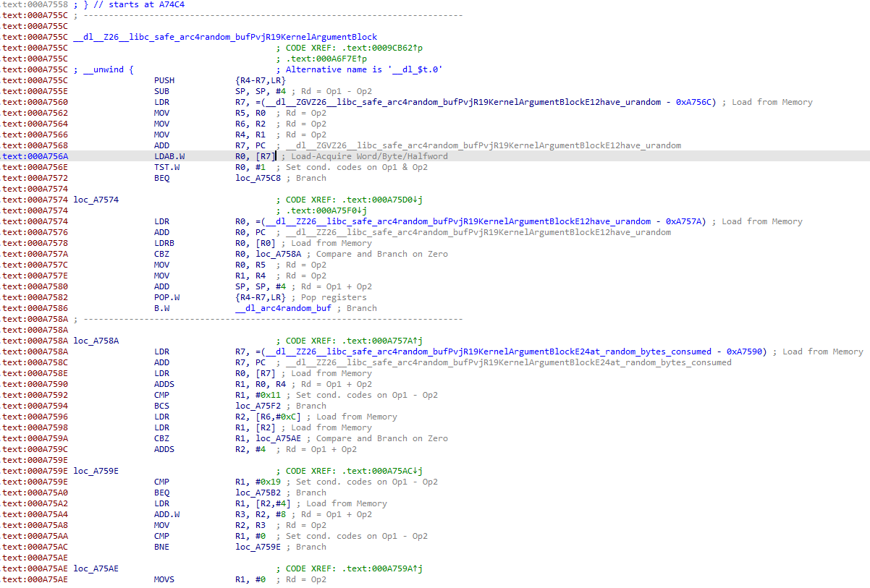The image size is (870, 588).
Task: Select the MOVS mnemonic at 000A75AE
Action: pyautogui.click(x=164, y=579)
